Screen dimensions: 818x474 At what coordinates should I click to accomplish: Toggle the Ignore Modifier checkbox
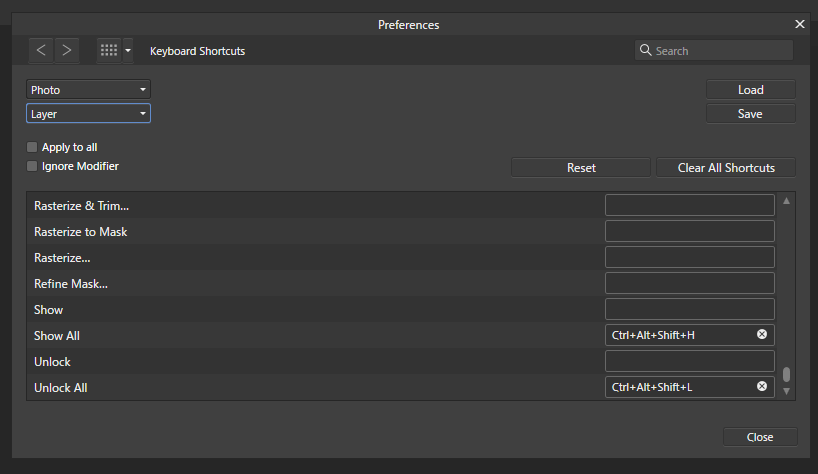click(32, 166)
